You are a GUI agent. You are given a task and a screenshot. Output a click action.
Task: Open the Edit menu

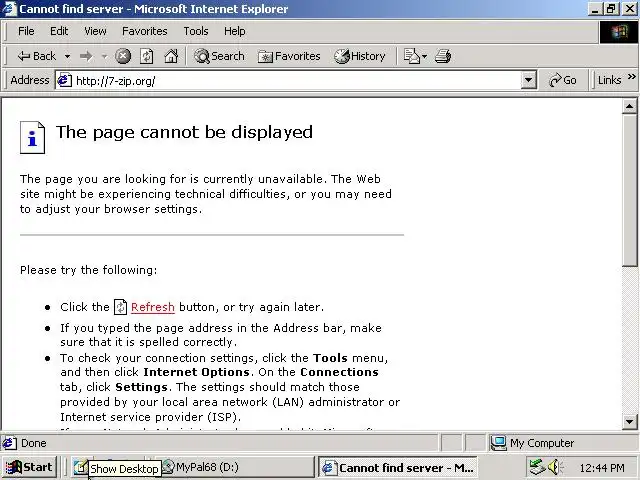[x=59, y=31]
